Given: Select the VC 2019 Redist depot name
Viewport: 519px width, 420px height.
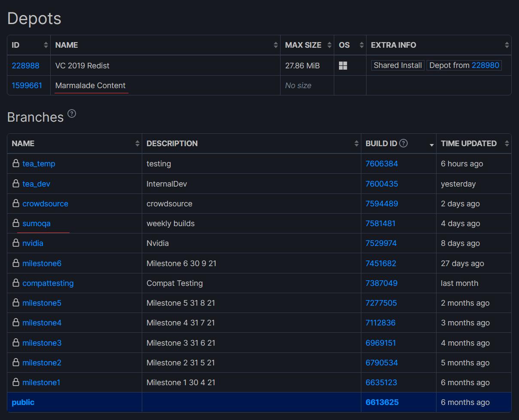Looking at the screenshot, I should point(82,65).
